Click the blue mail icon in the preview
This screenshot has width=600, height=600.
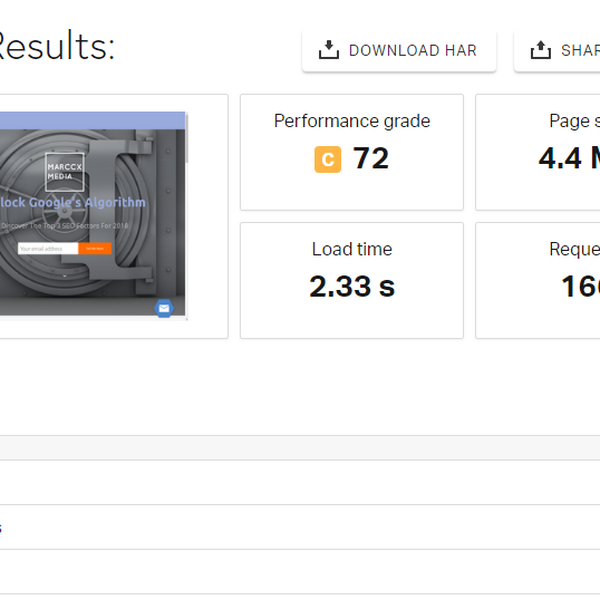(164, 308)
